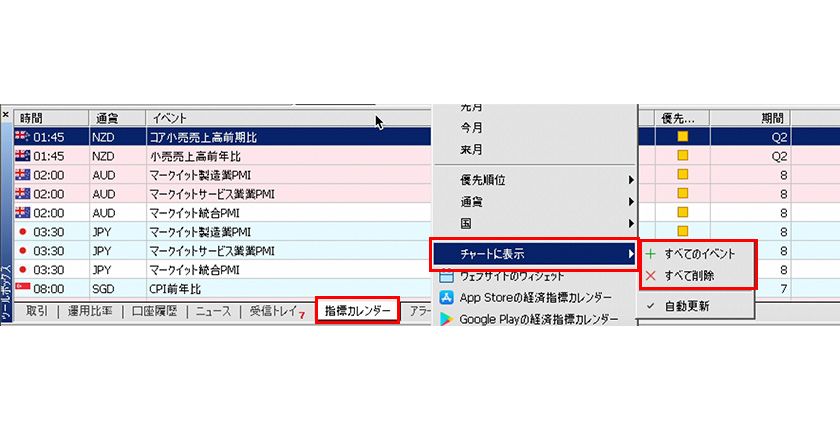Click the 08:00 time cell
Viewport: 840px width, 436px height.
[x=48, y=289]
